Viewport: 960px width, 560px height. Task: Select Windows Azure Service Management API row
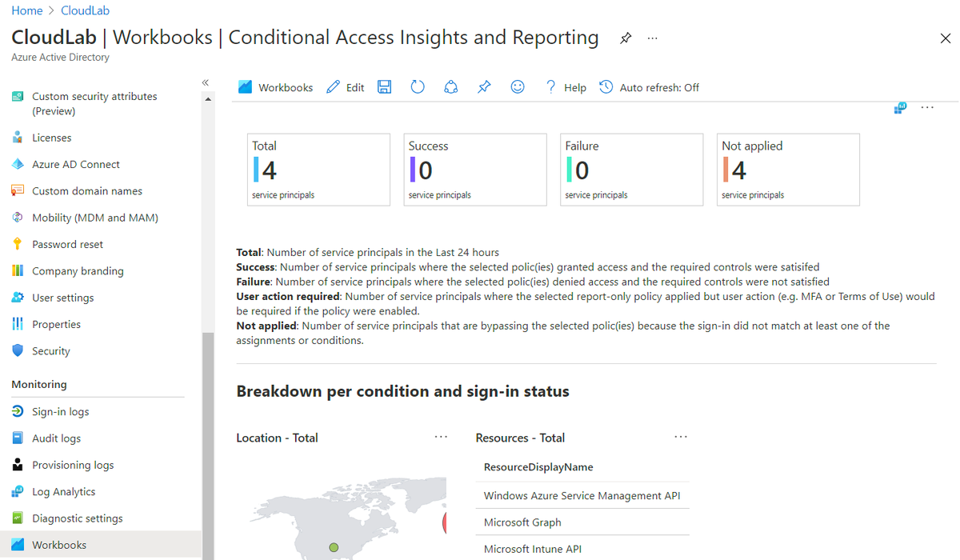(x=582, y=496)
